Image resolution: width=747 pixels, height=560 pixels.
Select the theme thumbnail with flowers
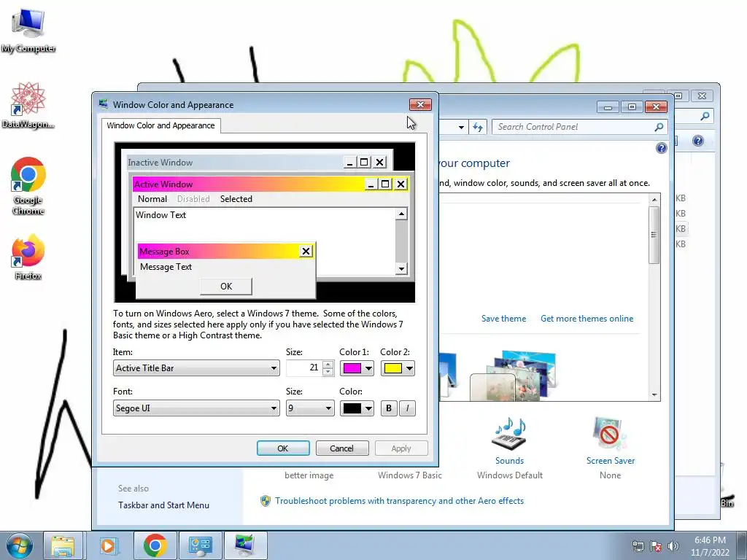point(514,376)
